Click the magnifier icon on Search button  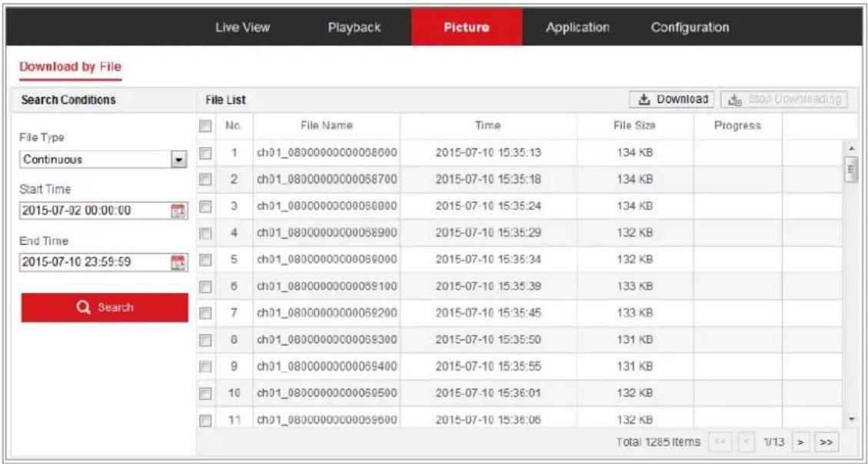[85, 306]
